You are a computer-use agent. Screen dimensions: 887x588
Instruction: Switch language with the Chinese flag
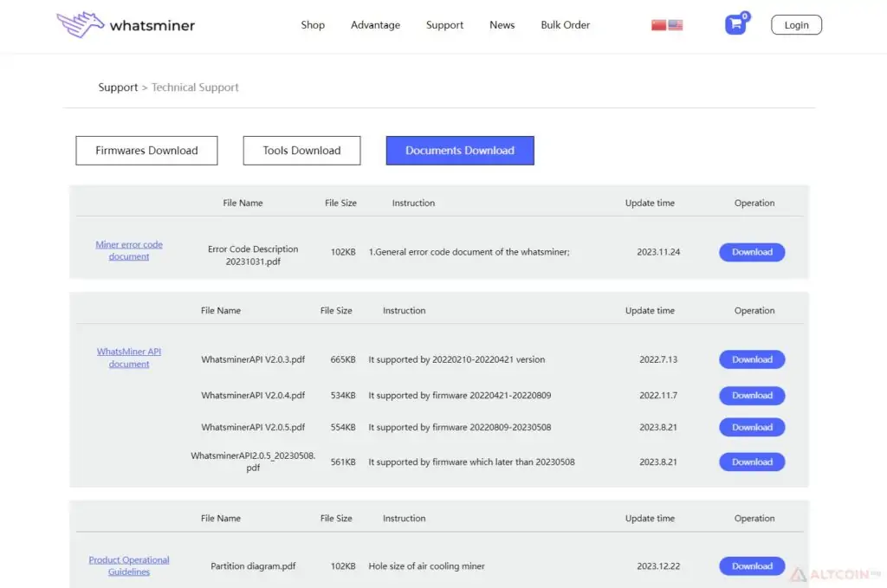point(658,25)
